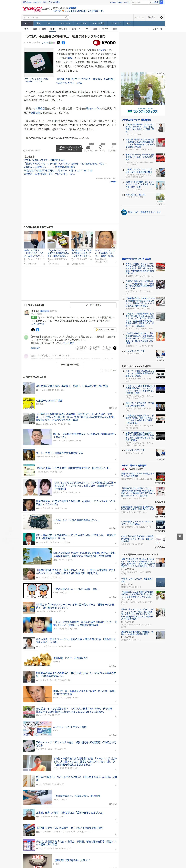
Task: Click the Yahoo! JAPAN header link
Action: (x=116, y=2)
